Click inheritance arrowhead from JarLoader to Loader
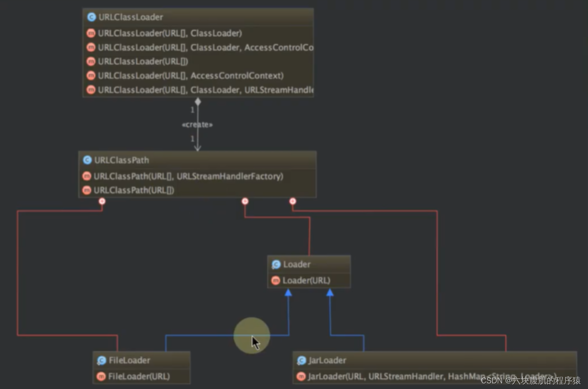 [x=330, y=293]
